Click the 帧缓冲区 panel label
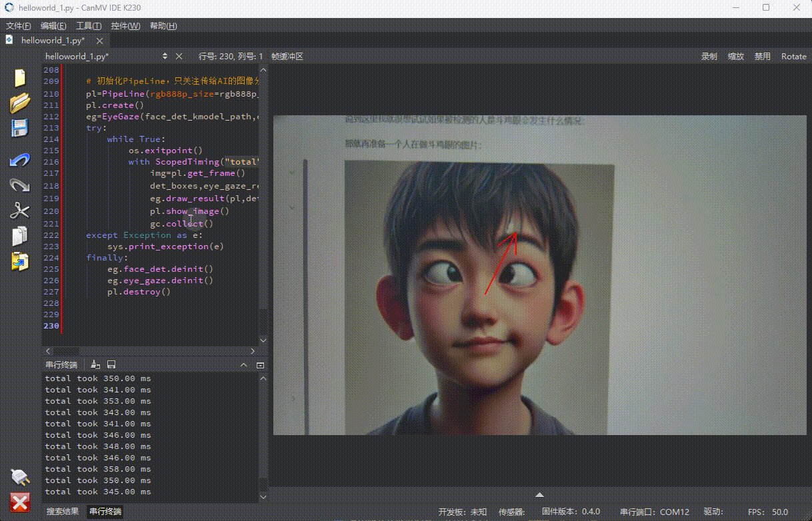 coord(287,57)
